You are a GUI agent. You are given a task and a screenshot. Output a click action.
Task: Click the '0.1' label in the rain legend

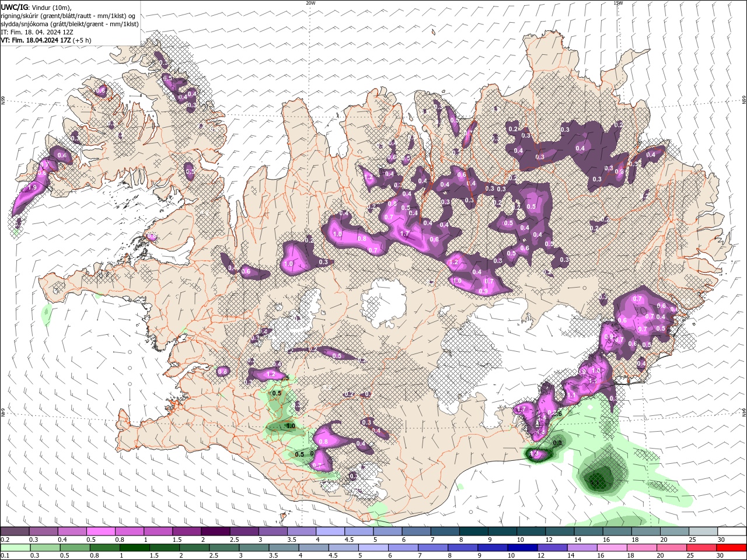pos(5,556)
